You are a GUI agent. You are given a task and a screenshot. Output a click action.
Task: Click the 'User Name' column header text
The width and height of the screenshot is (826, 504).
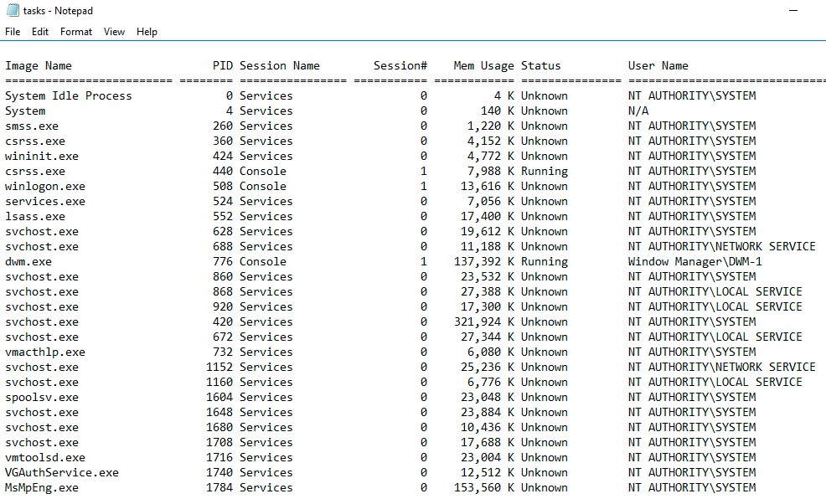coord(658,65)
